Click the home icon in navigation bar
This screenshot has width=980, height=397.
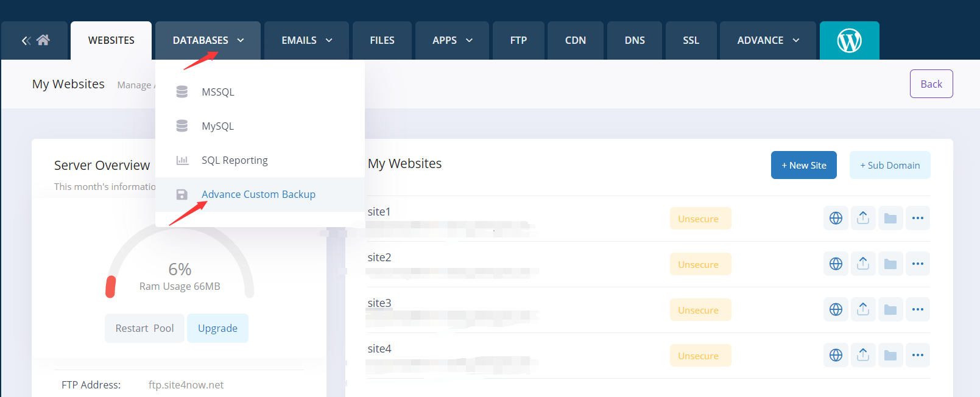click(43, 40)
